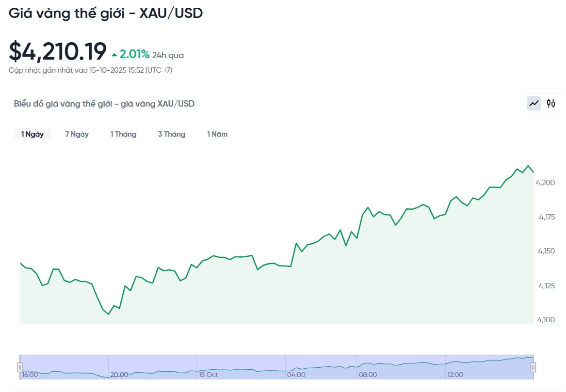Switch to 3 Tháng chart range
The height and width of the screenshot is (392, 566).
click(172, 134)
